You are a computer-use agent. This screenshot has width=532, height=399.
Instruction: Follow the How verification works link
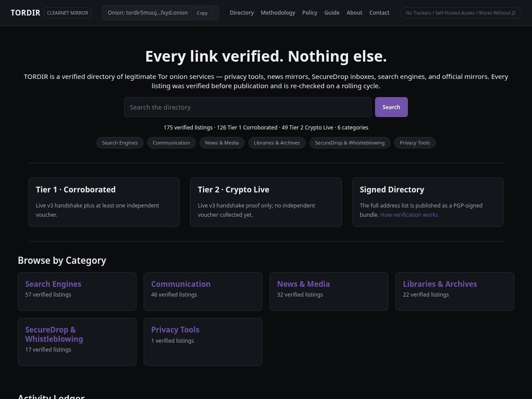[x=409, y=215]
